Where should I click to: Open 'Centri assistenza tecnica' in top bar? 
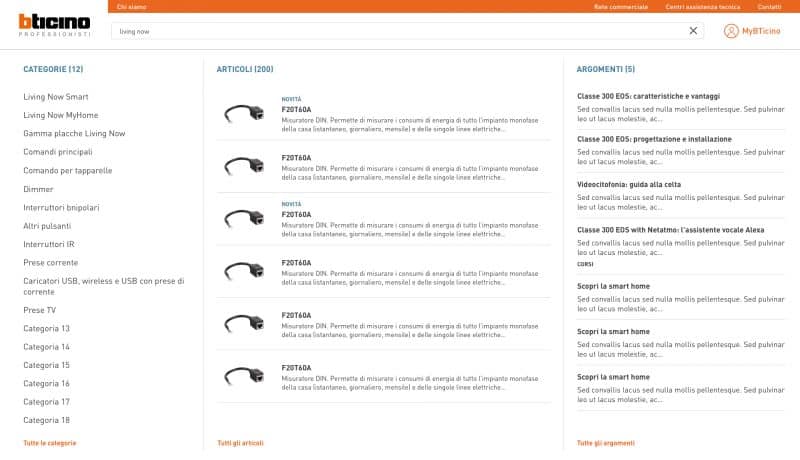click(x=703, y=7)
